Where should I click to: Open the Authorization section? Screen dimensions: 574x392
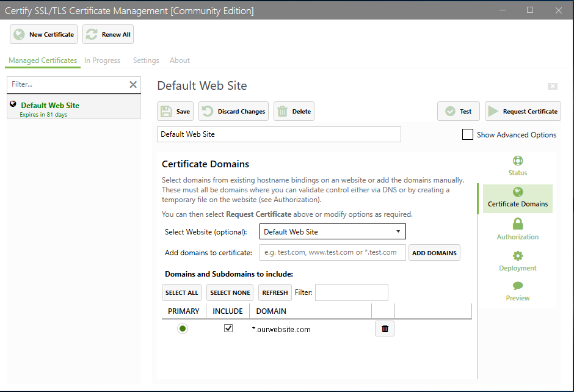click(518, 229)
